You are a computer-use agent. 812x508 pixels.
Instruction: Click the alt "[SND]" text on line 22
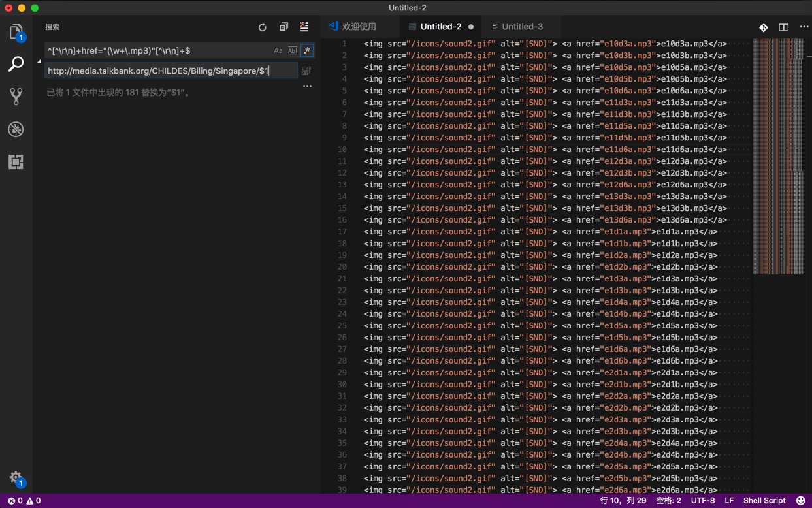[x=536, y=291]
